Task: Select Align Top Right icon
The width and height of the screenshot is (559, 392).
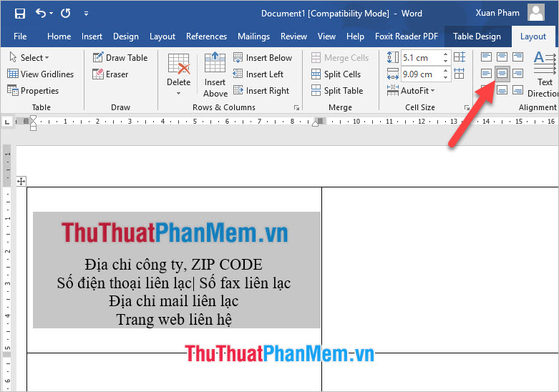Action: pyautogui.click(x=517, y=57)
